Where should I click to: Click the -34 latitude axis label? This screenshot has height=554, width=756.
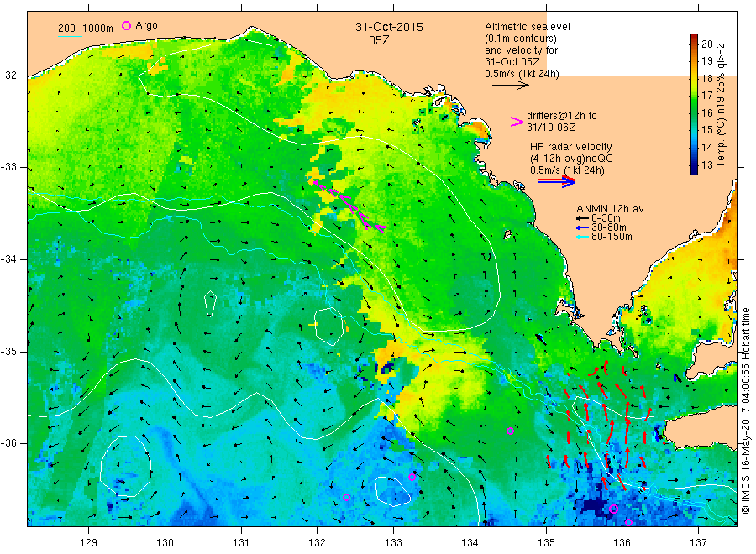(8, 259)
